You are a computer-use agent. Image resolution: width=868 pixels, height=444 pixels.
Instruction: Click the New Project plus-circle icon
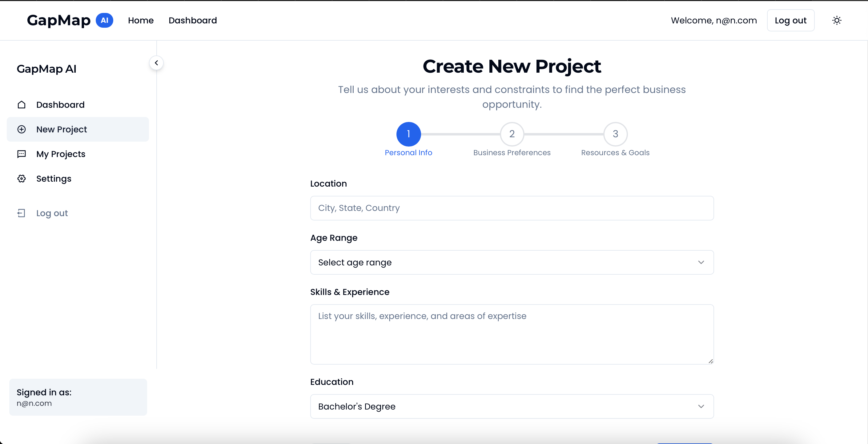point(22,129)
